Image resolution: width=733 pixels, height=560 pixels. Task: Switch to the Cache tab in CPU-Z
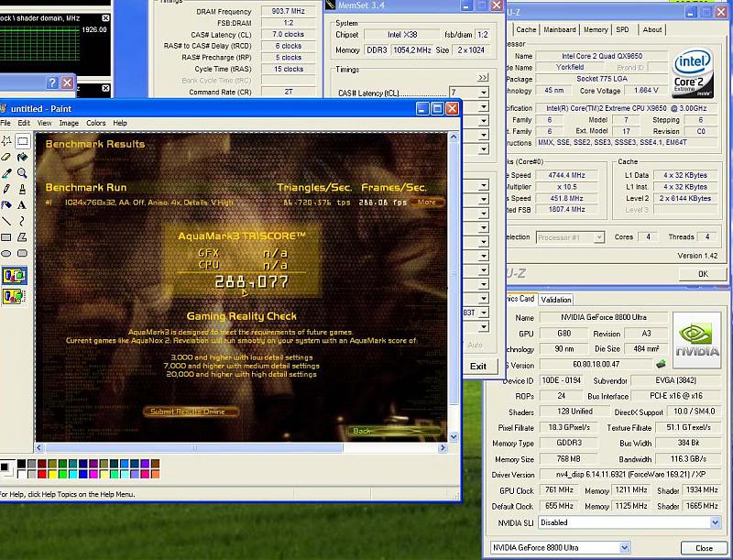[x=526, y=29]
